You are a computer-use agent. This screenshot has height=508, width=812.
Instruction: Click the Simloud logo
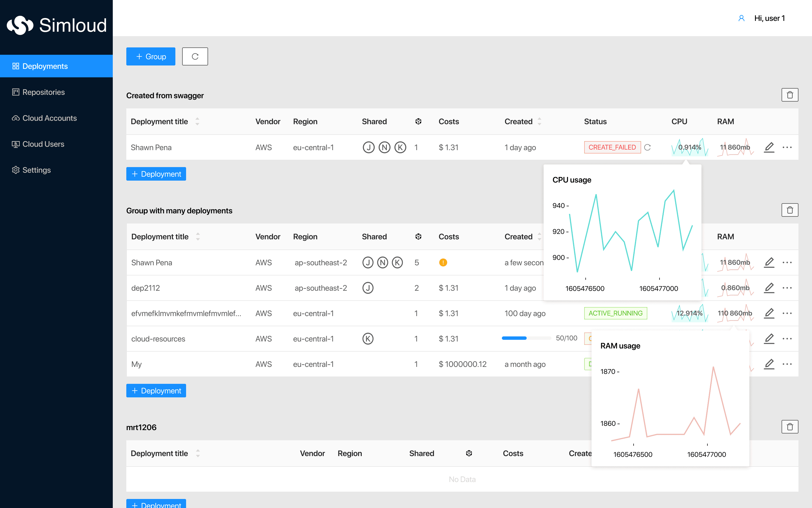pyautogui.click(x=56, y=25)
